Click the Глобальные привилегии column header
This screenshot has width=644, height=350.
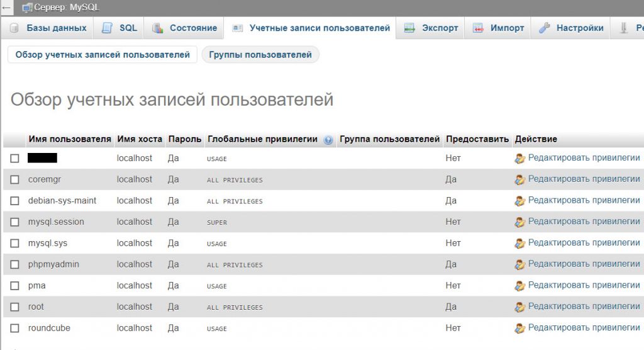(x=262, y=139)
